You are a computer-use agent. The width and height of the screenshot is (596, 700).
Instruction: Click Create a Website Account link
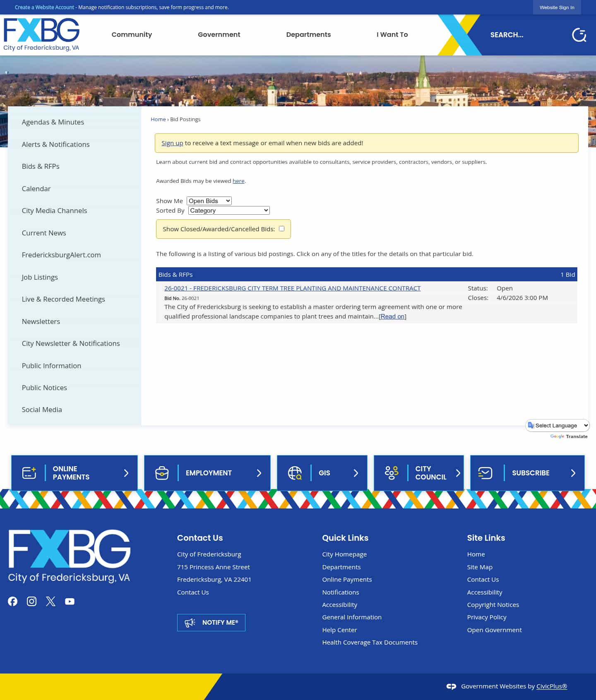coord(44,7)
